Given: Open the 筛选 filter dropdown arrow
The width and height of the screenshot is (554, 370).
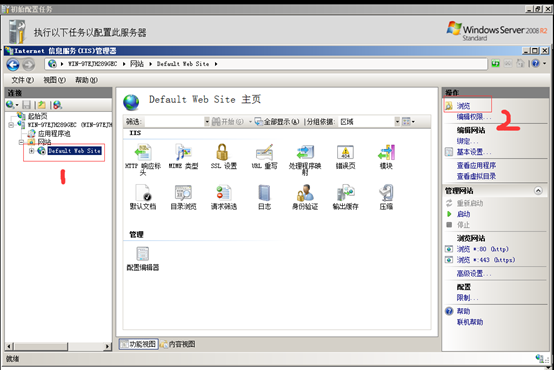Looking at the screenshot, I should 207,122.
